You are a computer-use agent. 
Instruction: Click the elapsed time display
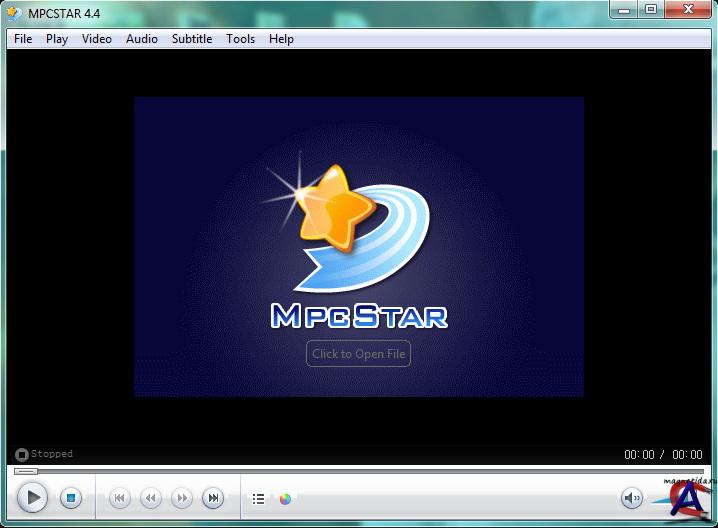(x=639, y=455)
